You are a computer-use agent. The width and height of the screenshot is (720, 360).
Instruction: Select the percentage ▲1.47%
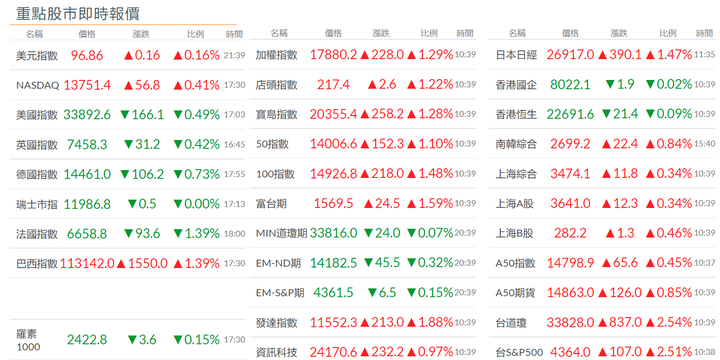tap(669, 55)
